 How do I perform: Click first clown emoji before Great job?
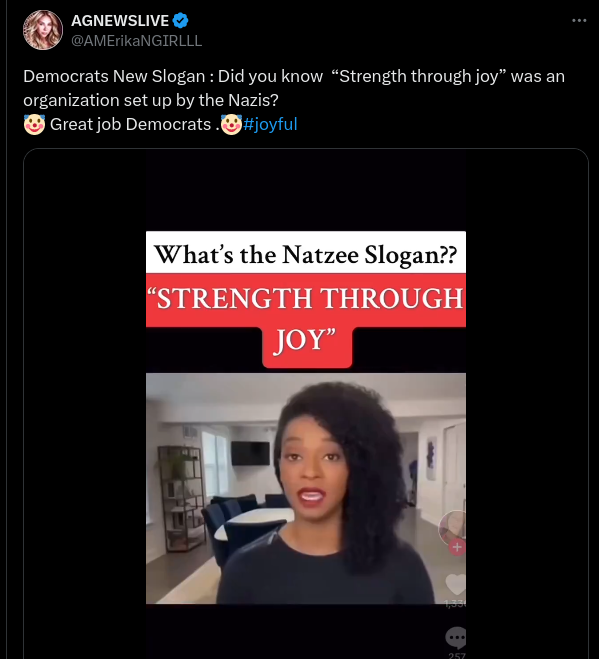[34, 124]
